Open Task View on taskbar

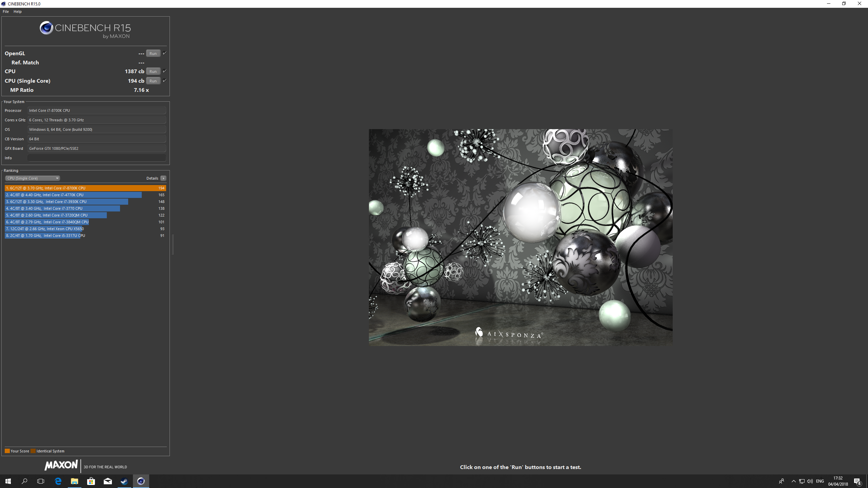pos(41,481)
